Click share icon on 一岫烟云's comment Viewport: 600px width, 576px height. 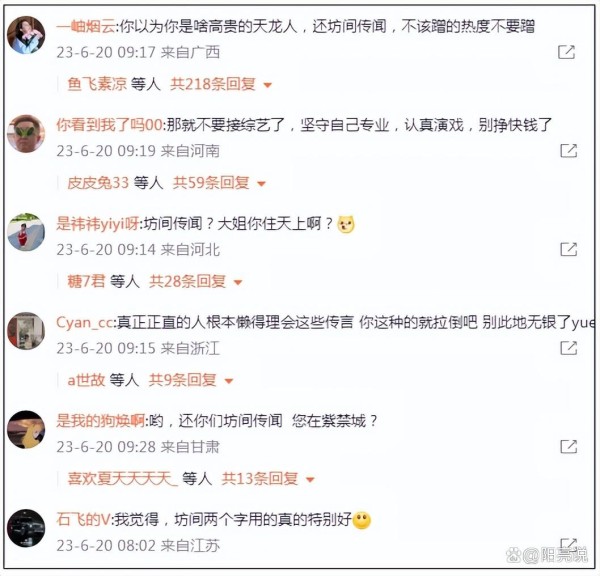pyautogui.click(x=566, y=52)
